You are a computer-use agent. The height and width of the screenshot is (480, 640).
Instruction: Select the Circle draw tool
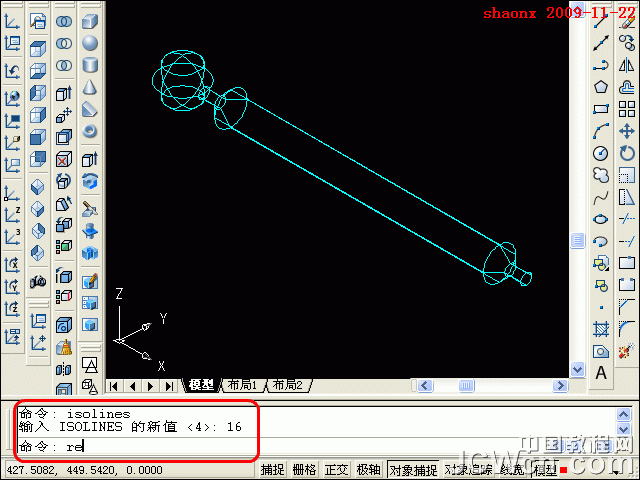pos(600,153)
